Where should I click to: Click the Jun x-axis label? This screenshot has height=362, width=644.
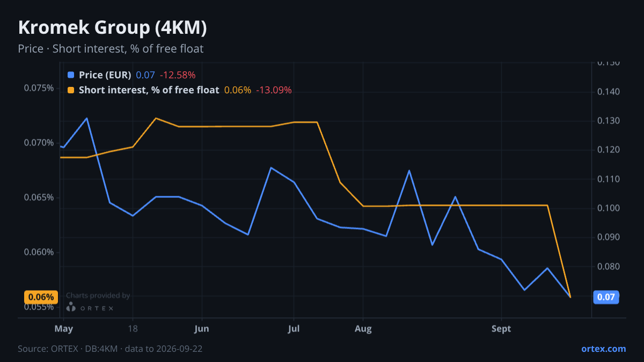point(202,329)
